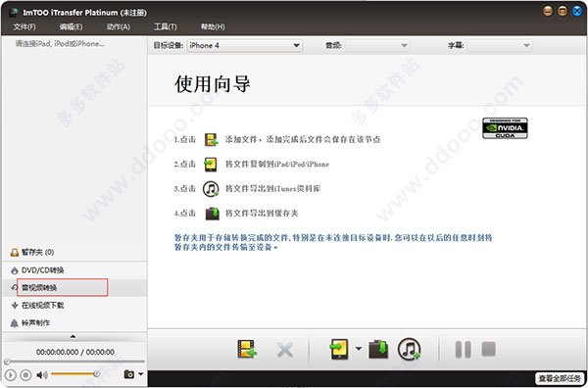The width and height of the screenshot is (588, 388).
Task: Open the copy to device dropdown arrow
Action: coord(359,349)
